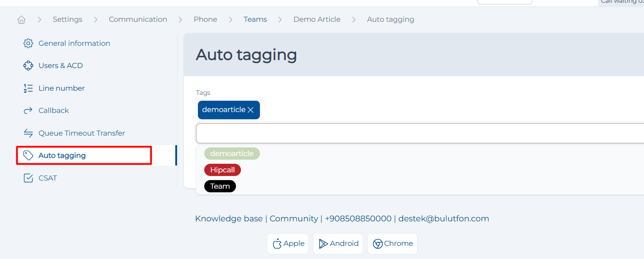Open the Knowledge base link

pyautogui.click(x=229, y=219)
